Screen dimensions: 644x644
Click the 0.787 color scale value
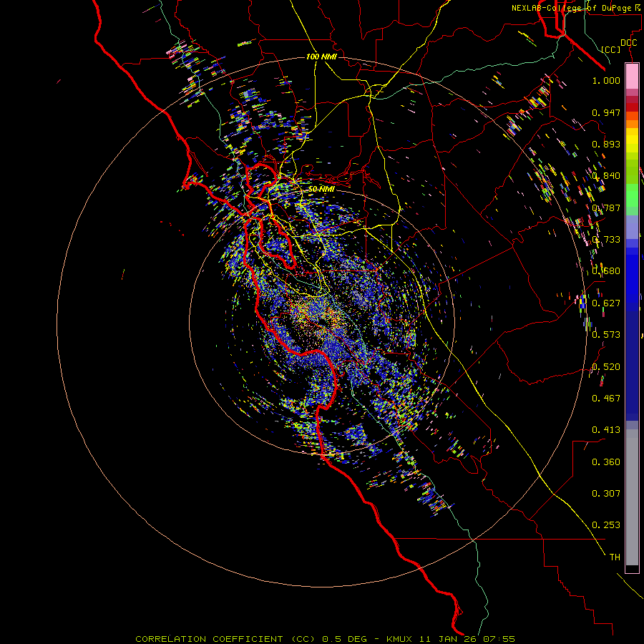pos(606,208)
